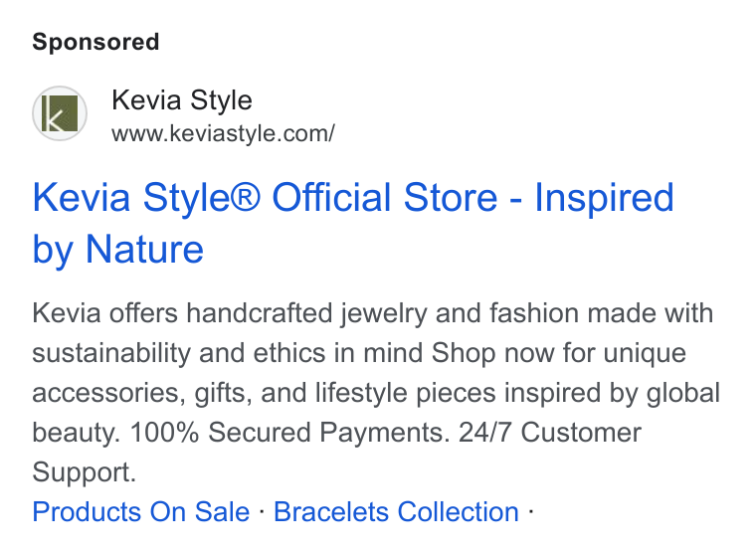756x555 pixels.
Task: Click the 'by Nature' headline line
Action: [117, 250]
